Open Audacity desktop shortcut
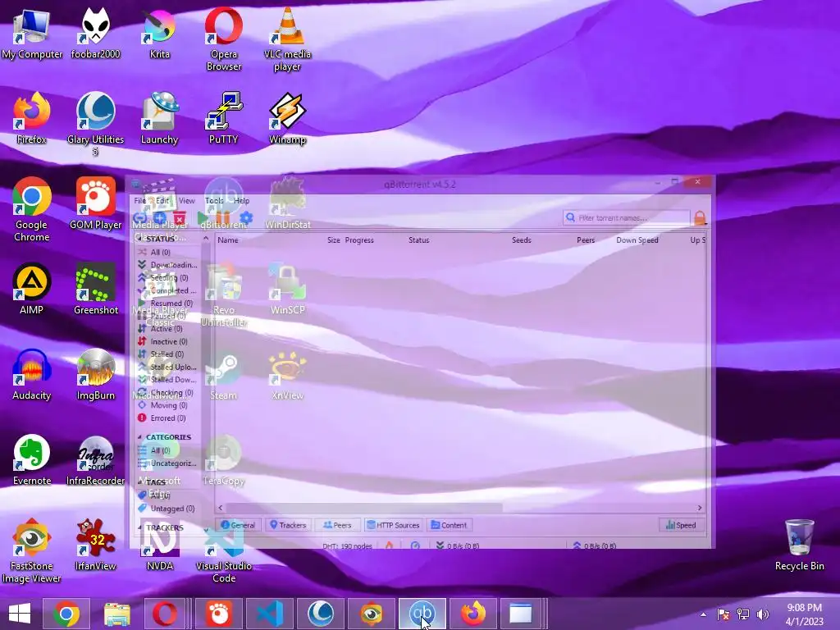This screenshot has width=840, height=630. pyautogui.click(x=32, y=374)
